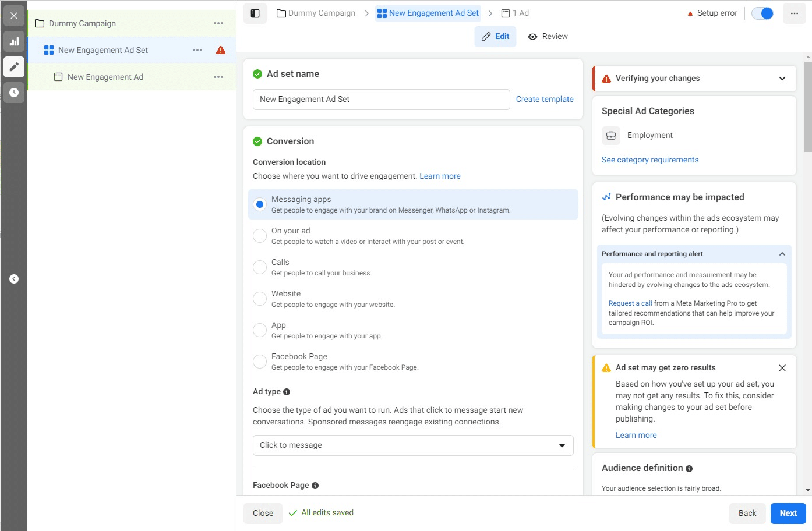Collapse the Performance and reporting alert
This screenshot has width=812, height=531.
coord(782,254)
